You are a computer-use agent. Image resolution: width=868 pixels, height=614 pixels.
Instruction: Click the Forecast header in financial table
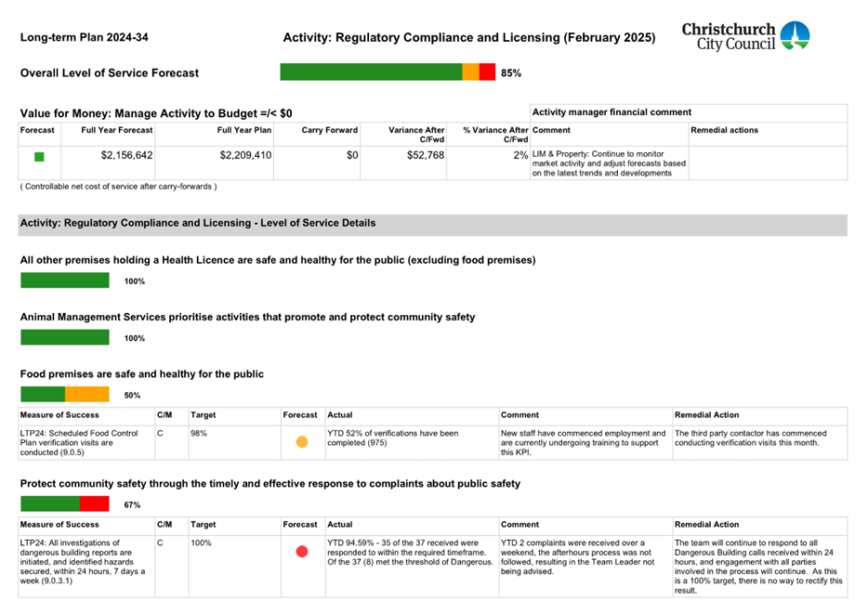tap(37, 130)
